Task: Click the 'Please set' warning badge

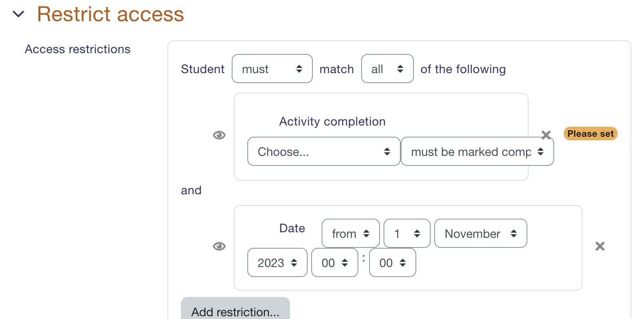Action: [590, 134]
